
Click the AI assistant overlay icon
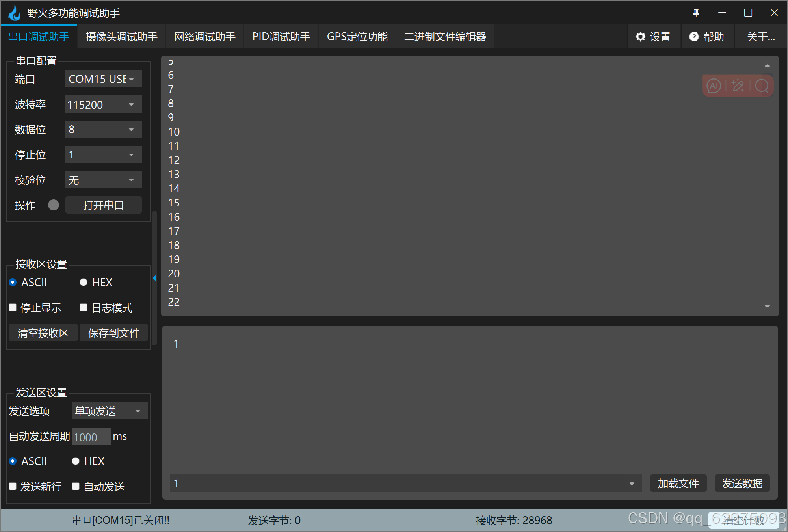coord(714,86)
